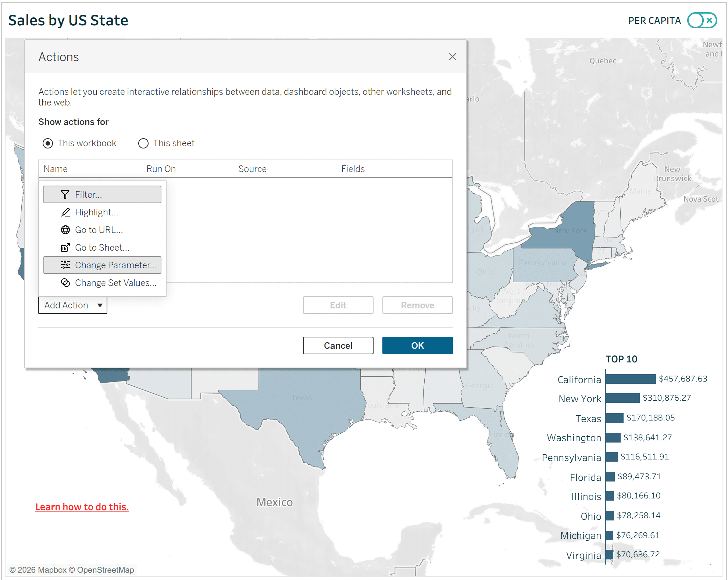The width and height of the screenshot is (728, 580).
Task: Click the Name column header
Action: 56,169
